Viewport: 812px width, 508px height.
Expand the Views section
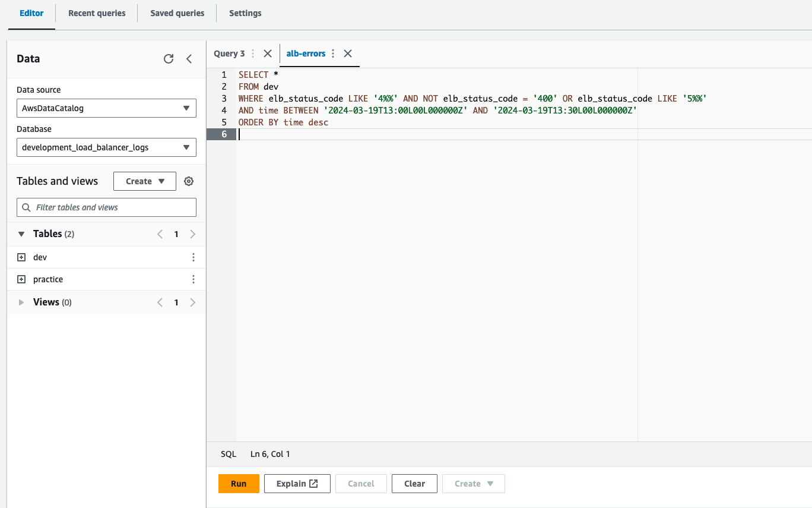(x=21, y=302)
